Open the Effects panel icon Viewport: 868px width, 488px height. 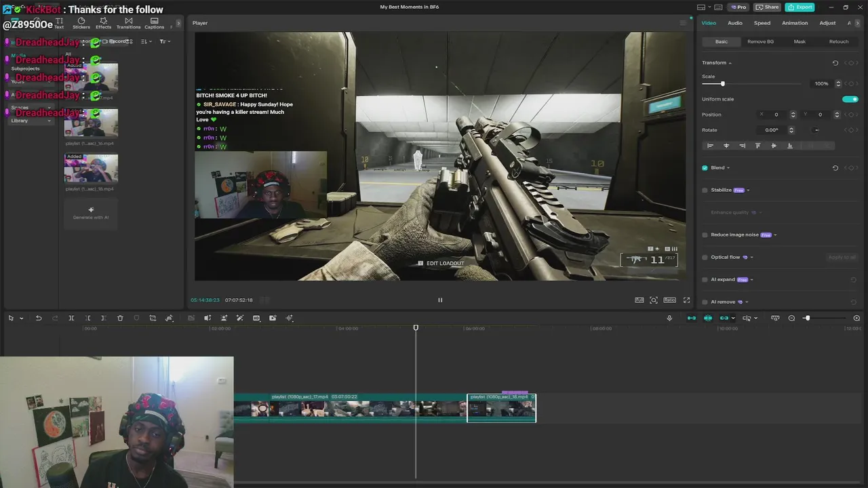(103, 23)
